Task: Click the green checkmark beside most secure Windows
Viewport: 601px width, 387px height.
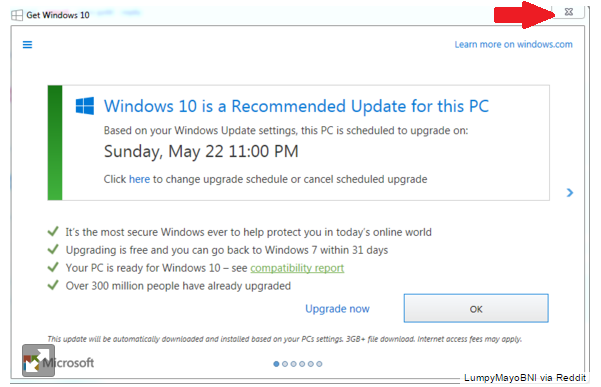Action: [53, 231]
